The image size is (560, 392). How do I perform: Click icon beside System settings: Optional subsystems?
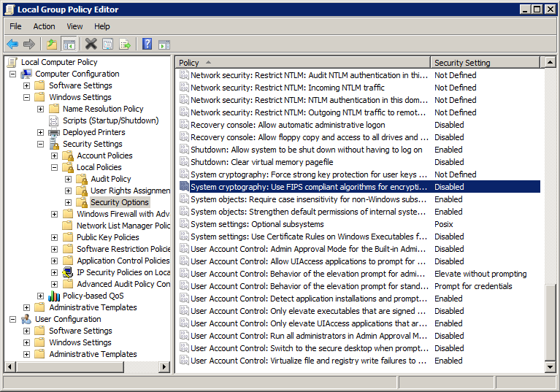[x=184, y=224]
